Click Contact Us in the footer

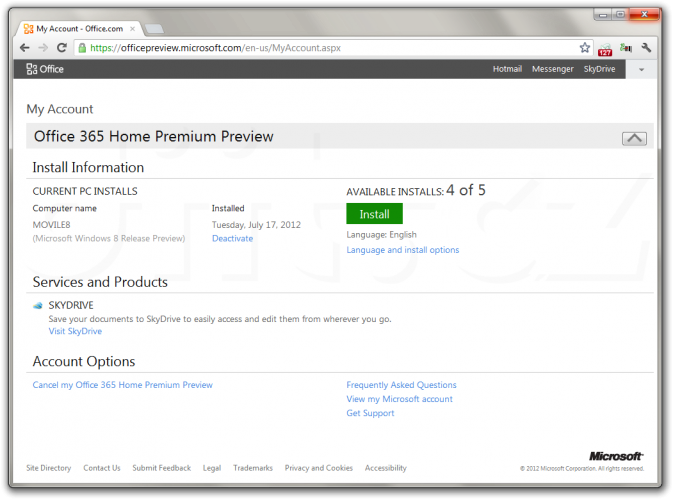pos(102,468)
